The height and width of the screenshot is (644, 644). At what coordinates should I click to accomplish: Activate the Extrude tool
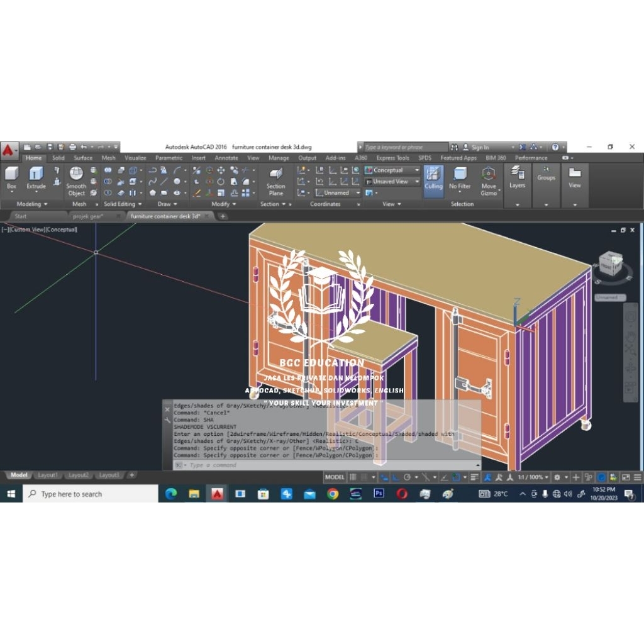pyautogui.click(x=36, y=179)
